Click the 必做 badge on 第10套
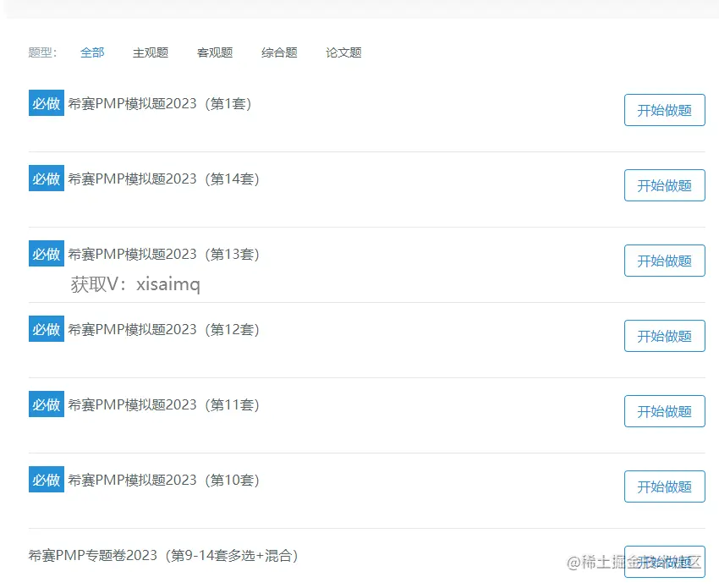Image resolution: width=719 pixels, height=588 pixels. tap(47, 479)
